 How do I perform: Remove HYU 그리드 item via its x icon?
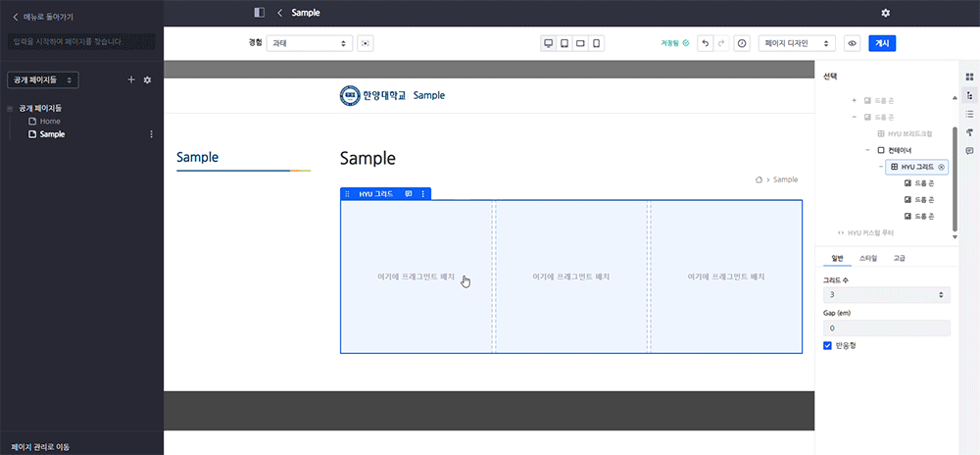[x=942, y=168]
